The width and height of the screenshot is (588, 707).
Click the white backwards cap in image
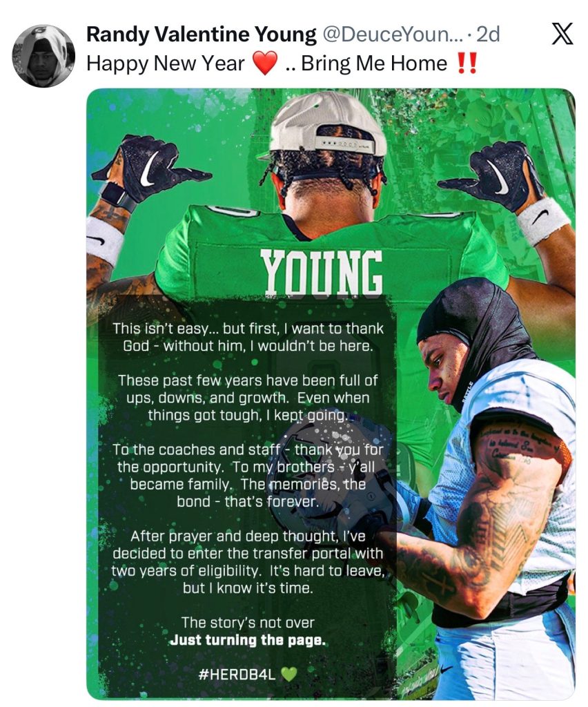tap(328, 123)
